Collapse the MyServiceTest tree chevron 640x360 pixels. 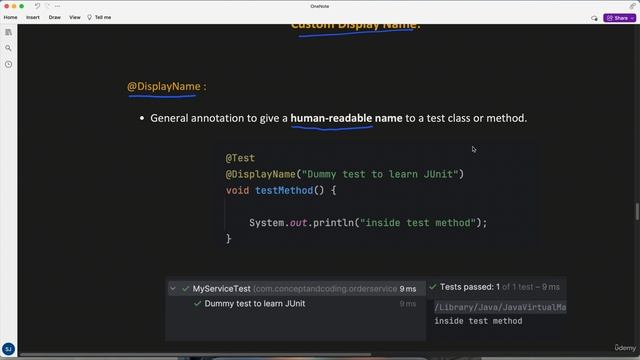tap(173, 289)
